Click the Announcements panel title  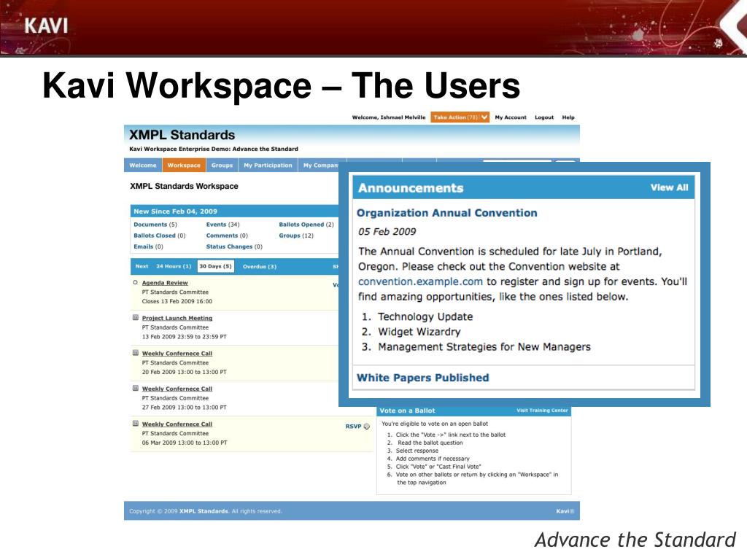pos(411,187)
